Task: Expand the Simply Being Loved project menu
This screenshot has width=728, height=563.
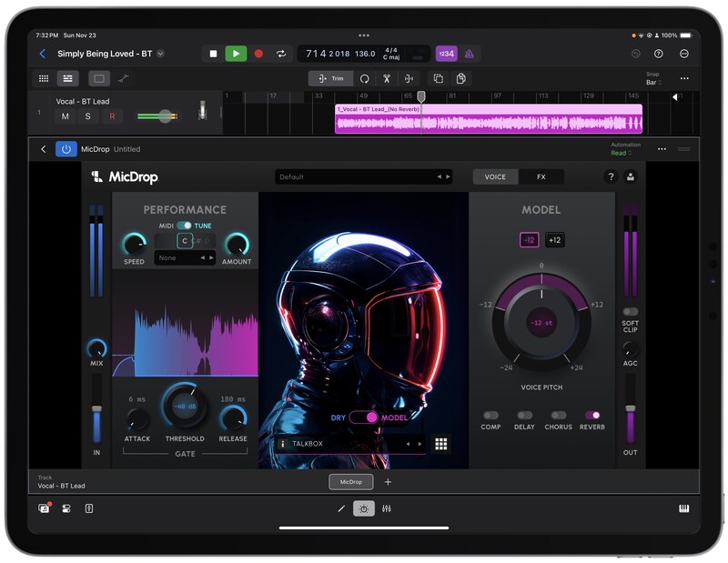Action: point(161,54)
